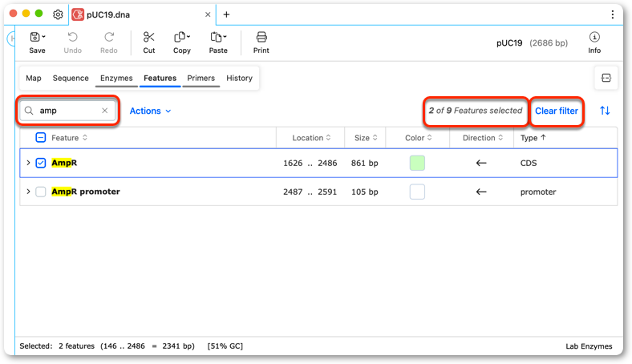Sort by the Color column

click(x=418, y=138)
